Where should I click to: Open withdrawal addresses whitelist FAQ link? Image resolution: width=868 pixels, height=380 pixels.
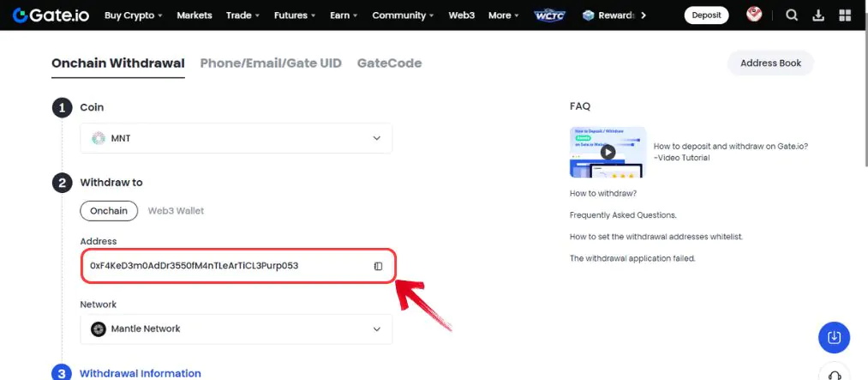[x=656, y=237]
